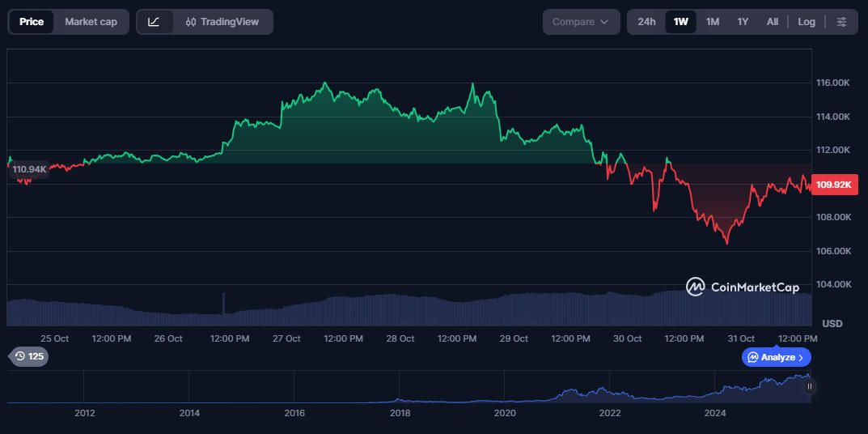Select the 1Y time range

pos(743,22)
